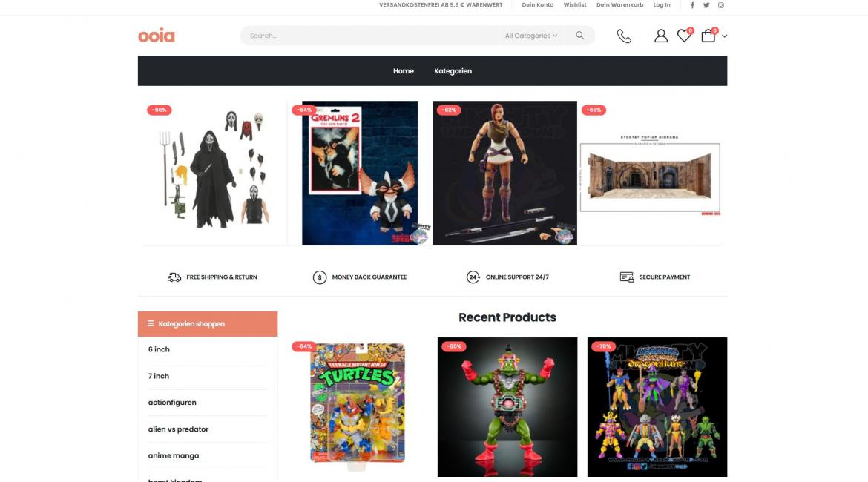Open the Instagram social icon
Viewport: 868px width, 482px height.
click(x=721, y=5)
